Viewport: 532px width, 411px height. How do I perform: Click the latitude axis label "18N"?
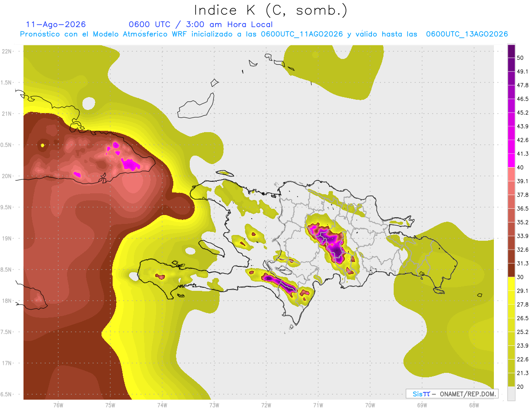click(x=7, y=301)
